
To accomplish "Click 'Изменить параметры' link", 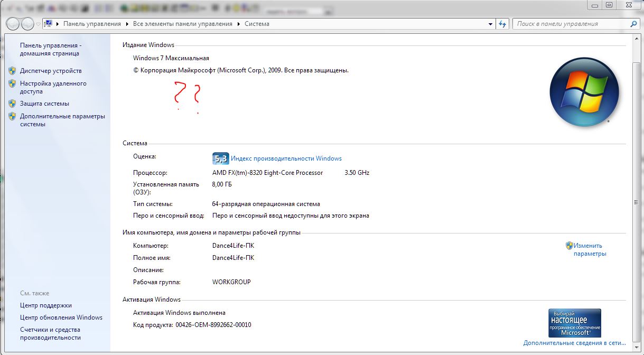I will [590, 249].
